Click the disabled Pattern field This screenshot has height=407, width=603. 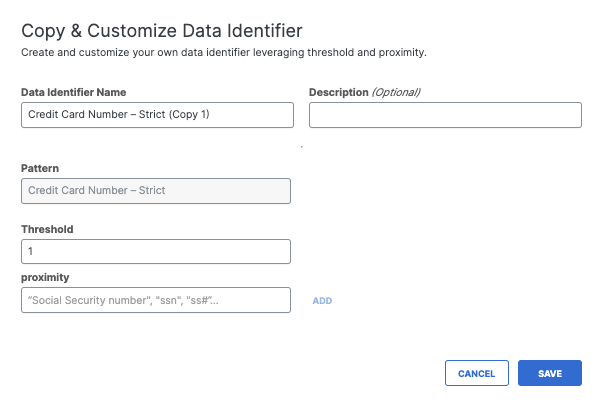(x=155, y=191)
